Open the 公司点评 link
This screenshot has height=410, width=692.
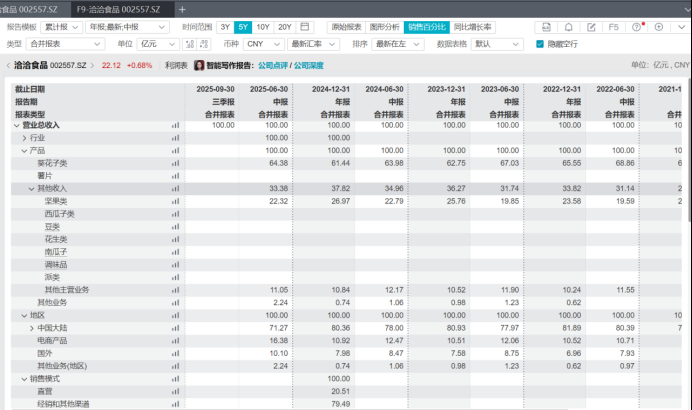pos(272,65)
